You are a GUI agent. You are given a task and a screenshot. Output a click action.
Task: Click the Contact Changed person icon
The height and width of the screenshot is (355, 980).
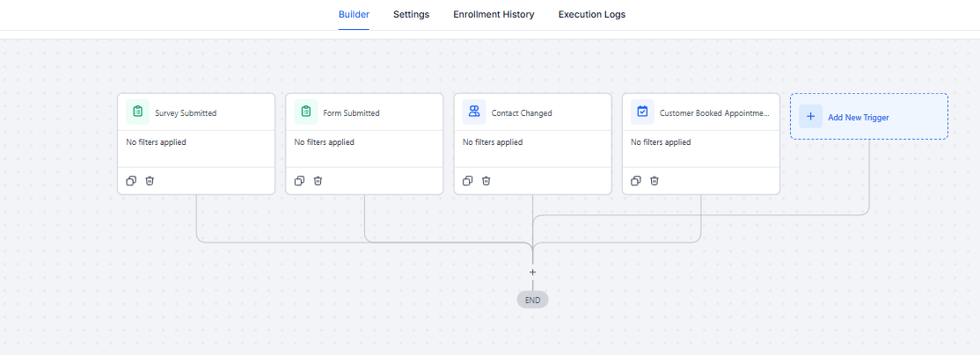474,112
